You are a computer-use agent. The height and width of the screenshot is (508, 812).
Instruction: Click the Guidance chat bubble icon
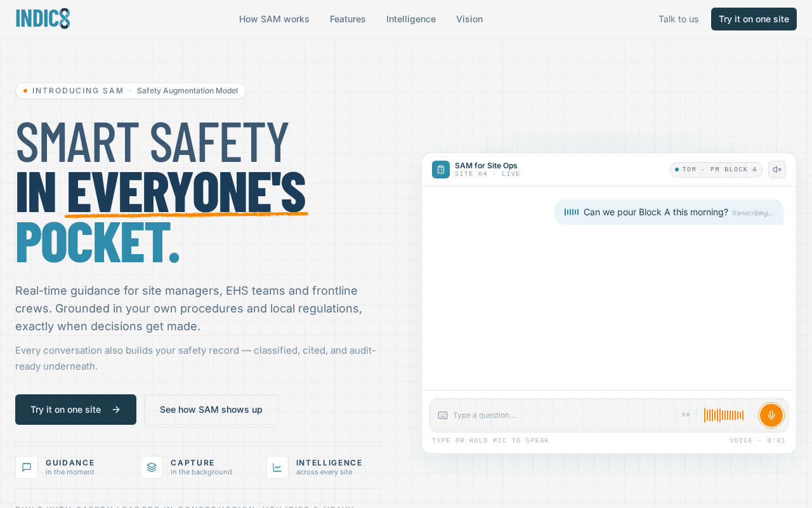coord(27,467)
